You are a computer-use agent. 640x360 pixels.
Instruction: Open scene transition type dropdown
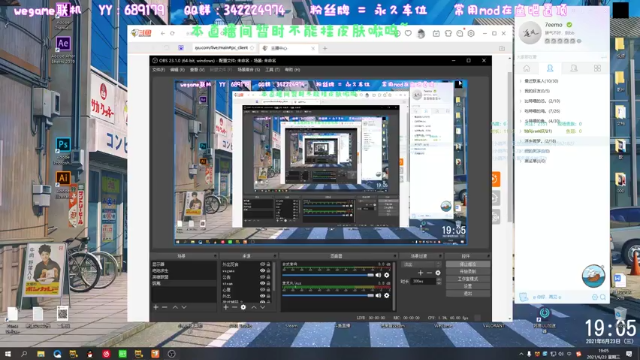pos(422,264)
